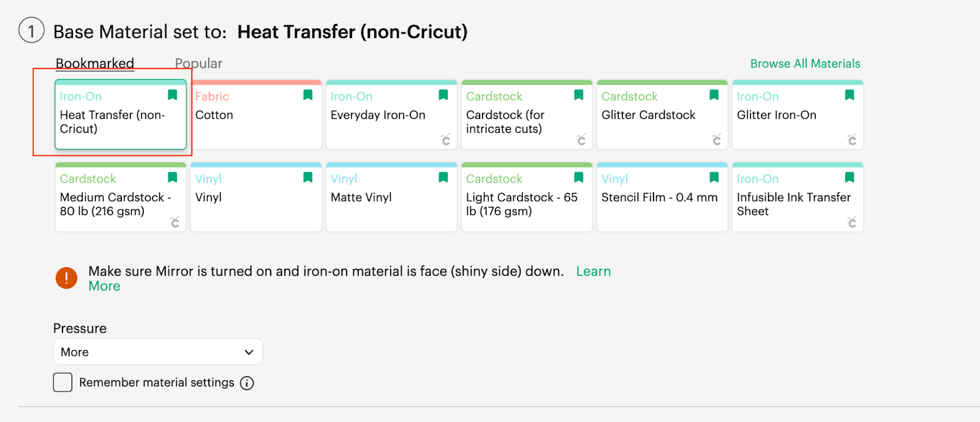Select the Bookmarked tab

95,64
